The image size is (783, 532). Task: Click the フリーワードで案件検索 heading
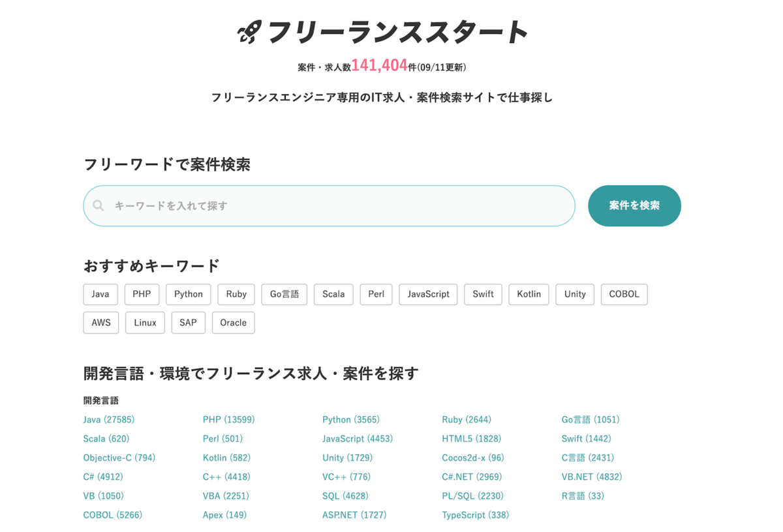click(167, 164)
